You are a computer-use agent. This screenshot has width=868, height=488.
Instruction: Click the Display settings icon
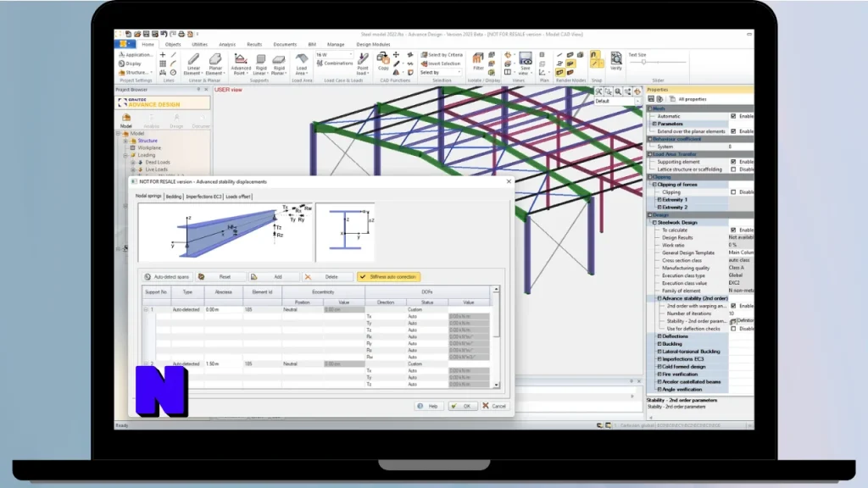[121, 64]
